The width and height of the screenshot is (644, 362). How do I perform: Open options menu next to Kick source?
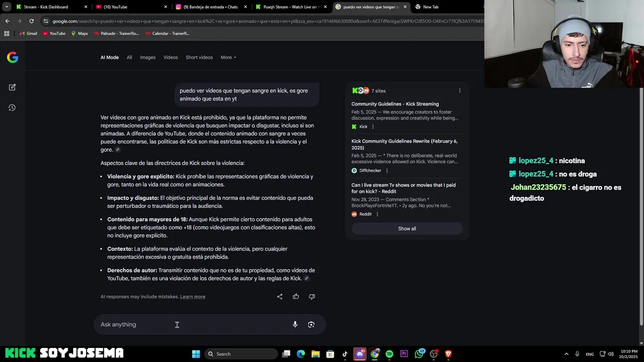(373, 127)
